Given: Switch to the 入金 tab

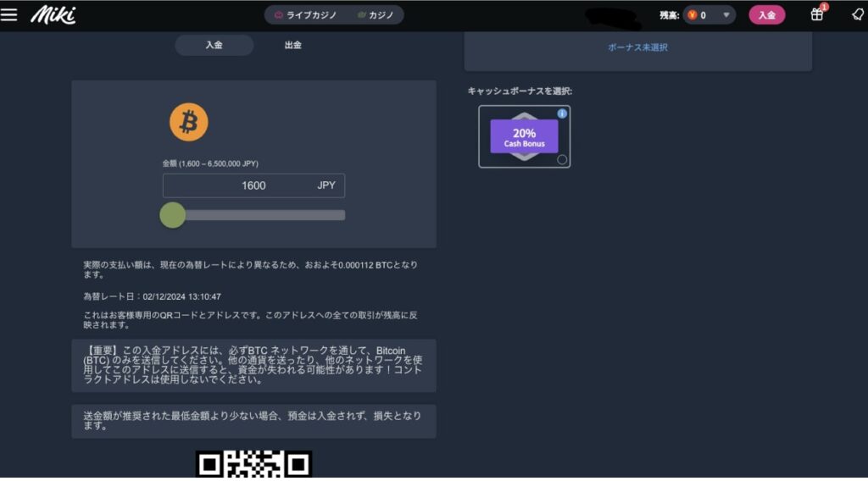Looking at the screenshot, I should [x=214, y=45].
